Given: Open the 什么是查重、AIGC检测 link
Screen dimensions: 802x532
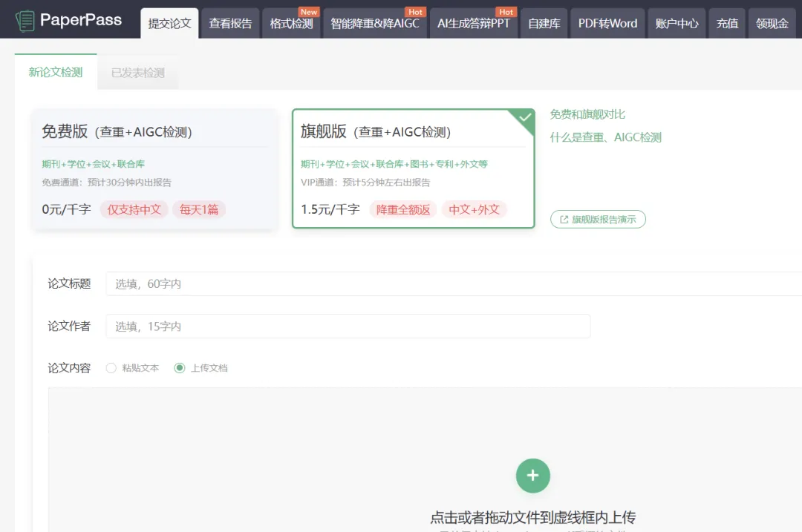Looking at the screenshot, I should (606, 137).
